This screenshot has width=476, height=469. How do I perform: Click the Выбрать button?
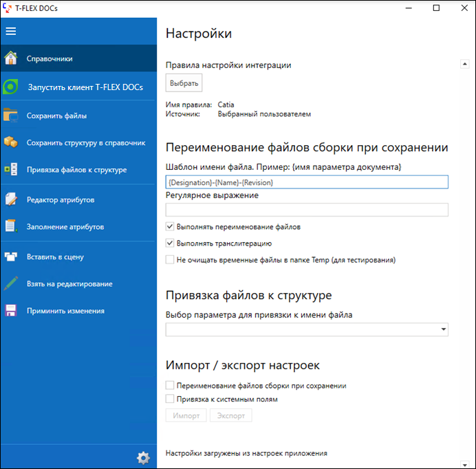tap(184, 83)
